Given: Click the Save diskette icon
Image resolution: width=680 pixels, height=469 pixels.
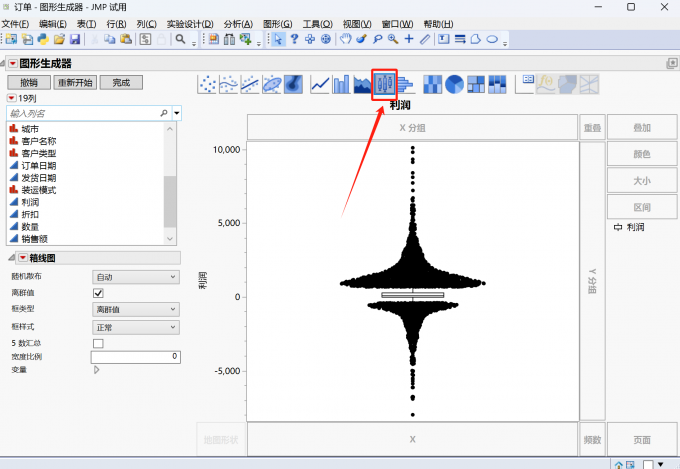Looking at the screenshot, I should [x=75, y=39].
